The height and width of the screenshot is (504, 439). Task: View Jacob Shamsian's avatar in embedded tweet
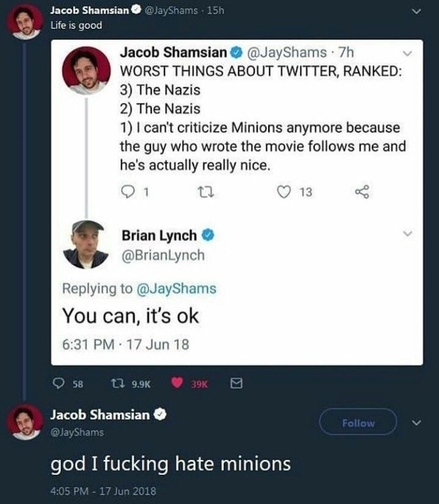[86, 71]
